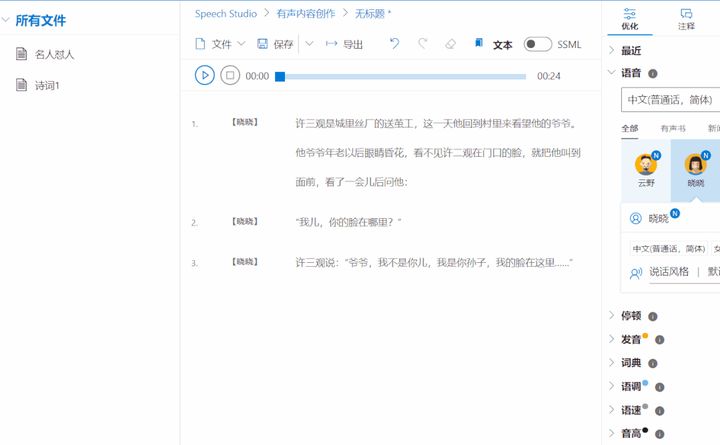This screenshot has height=445, width=720.
Task: Select the 有声书 voice filter tab
Action: [x=673, y=128]
